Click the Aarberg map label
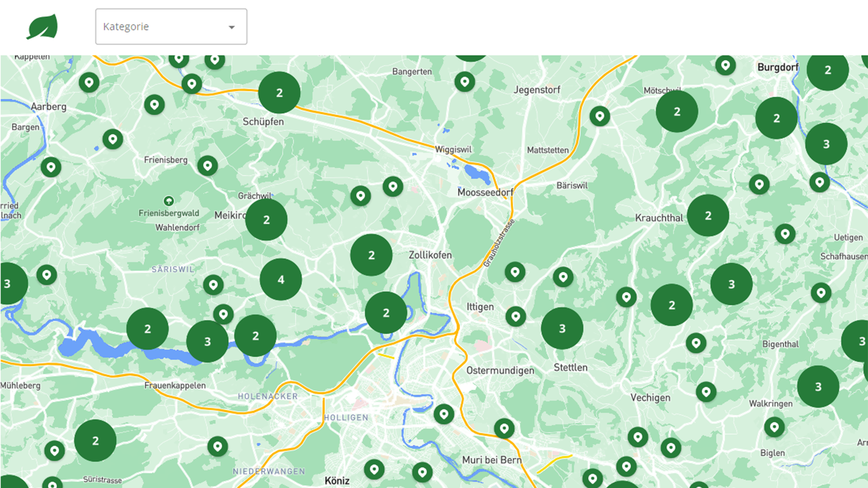 click(x=48, y=107)
